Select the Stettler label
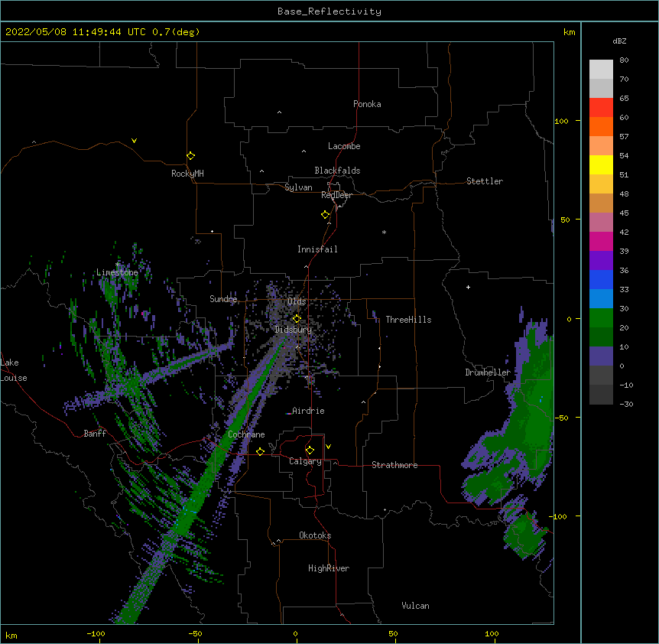Viewport: 659px width, 644px height. (x=485, y=181)
